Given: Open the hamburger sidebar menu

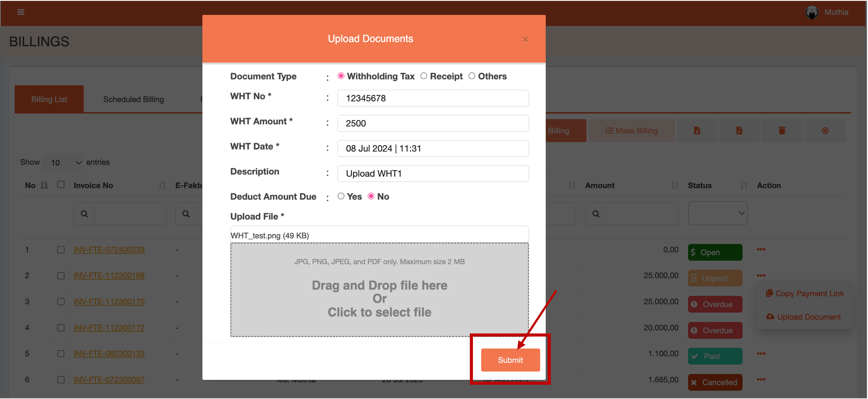Looking at the screenshot, I should click(x=21, y=12).
